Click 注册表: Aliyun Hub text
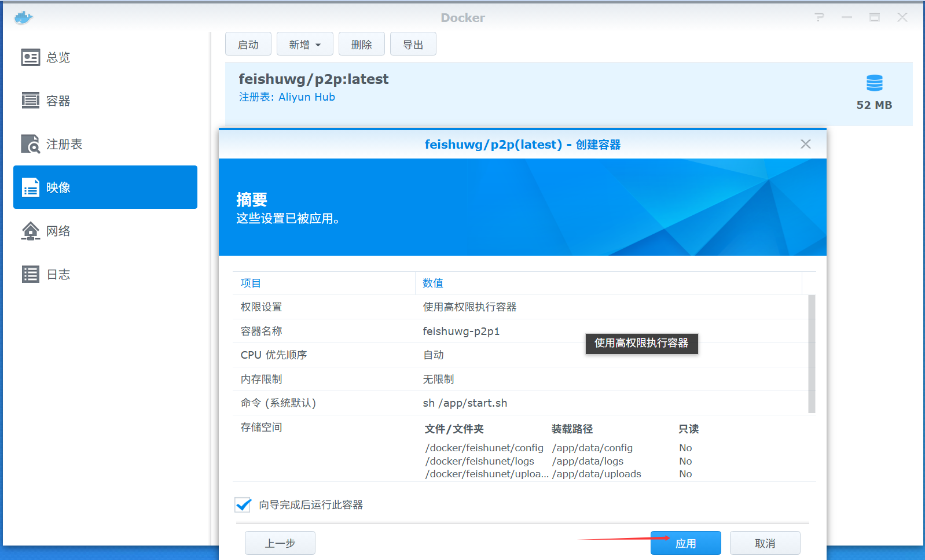The height and width of the screenshot is (560, 925). [287, 97]
